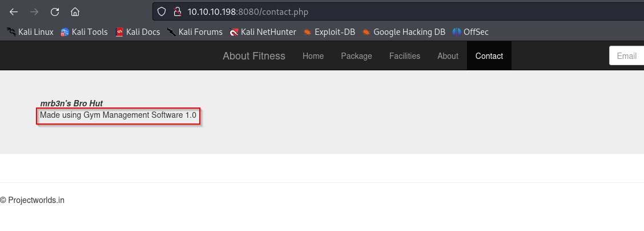
Task: Open the Kali Tools bookmark
Action: [84, 32]
